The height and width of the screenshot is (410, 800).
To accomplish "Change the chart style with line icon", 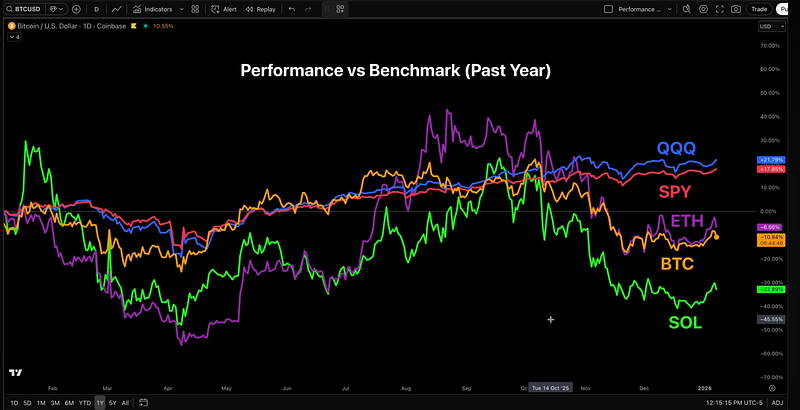I will 117,9.
